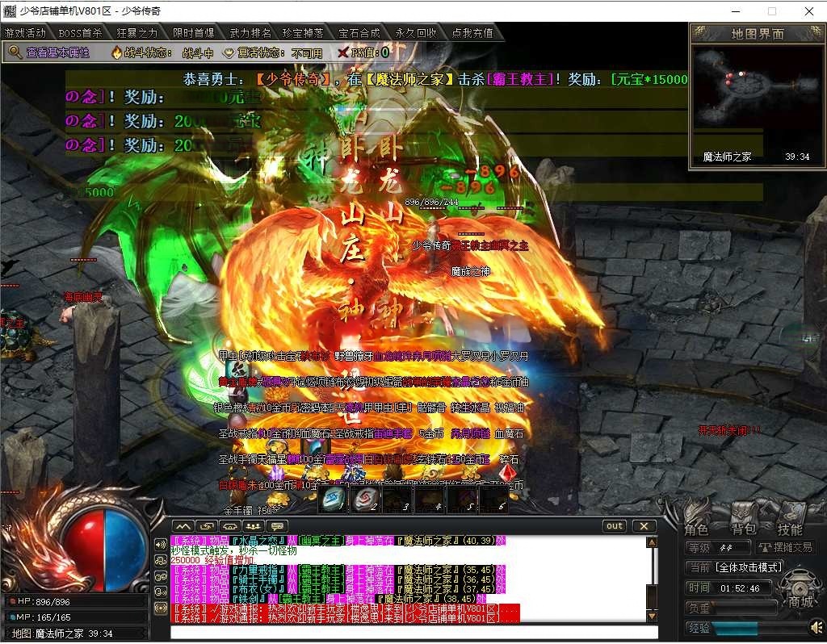Open the 永久回收 recycle menu
Viewport: 827px width, 644px height.
[416, 33]
